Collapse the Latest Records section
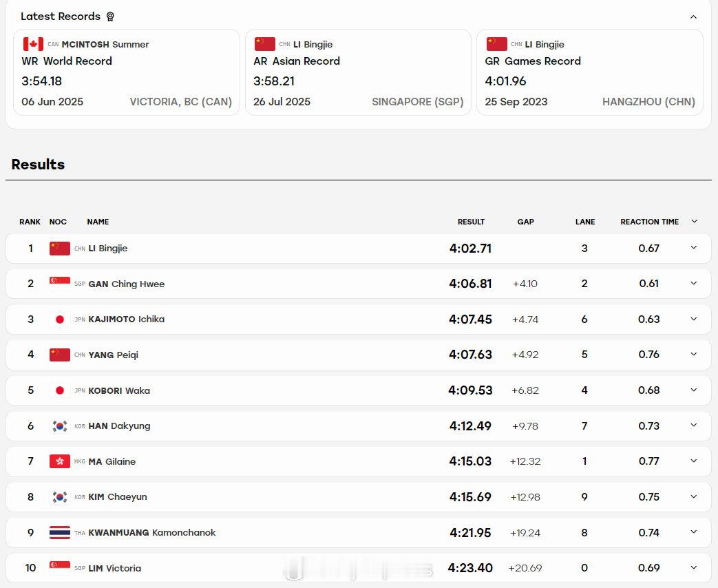Image resolution: width=718 pixels, height=588 pixels. tap(693, 17)
